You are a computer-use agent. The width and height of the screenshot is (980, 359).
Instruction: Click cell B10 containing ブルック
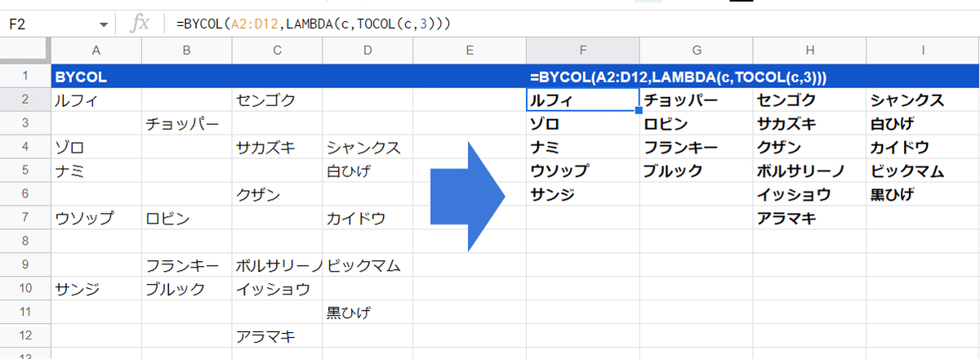pyautogui.click(x=186, y=290)
